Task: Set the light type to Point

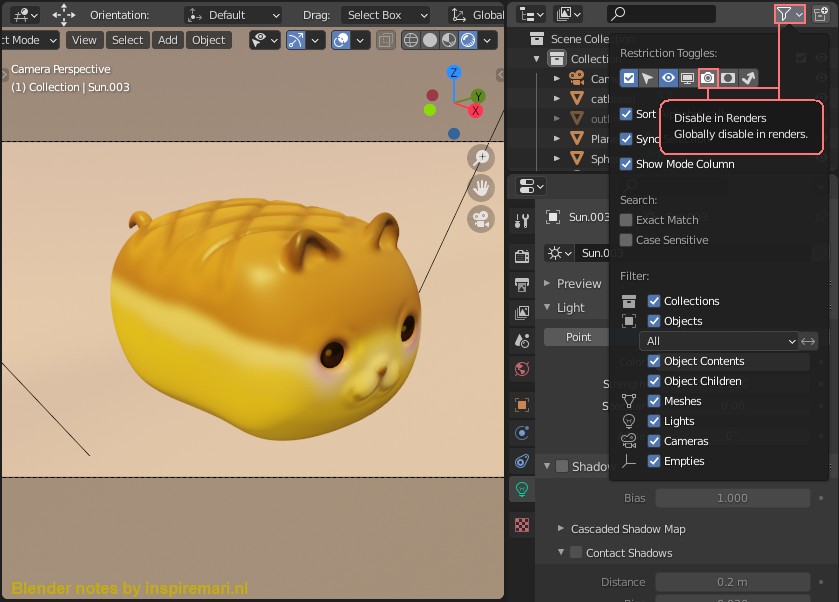Action: [577, 337]
